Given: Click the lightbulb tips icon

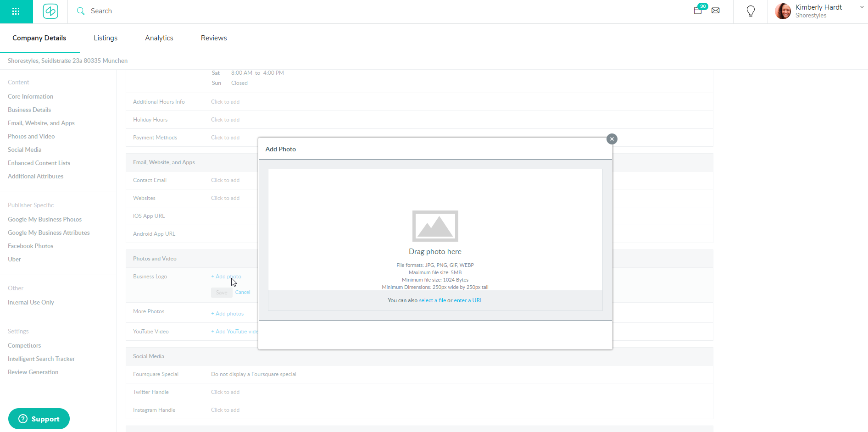Looking at the screenshot, I should tap(751, 11).
